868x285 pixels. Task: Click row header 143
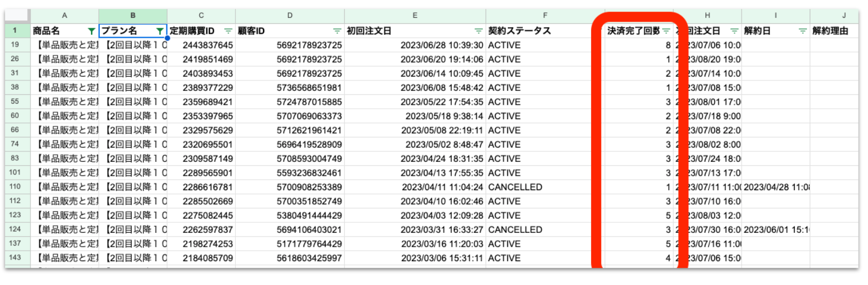[x=17, y=258]
